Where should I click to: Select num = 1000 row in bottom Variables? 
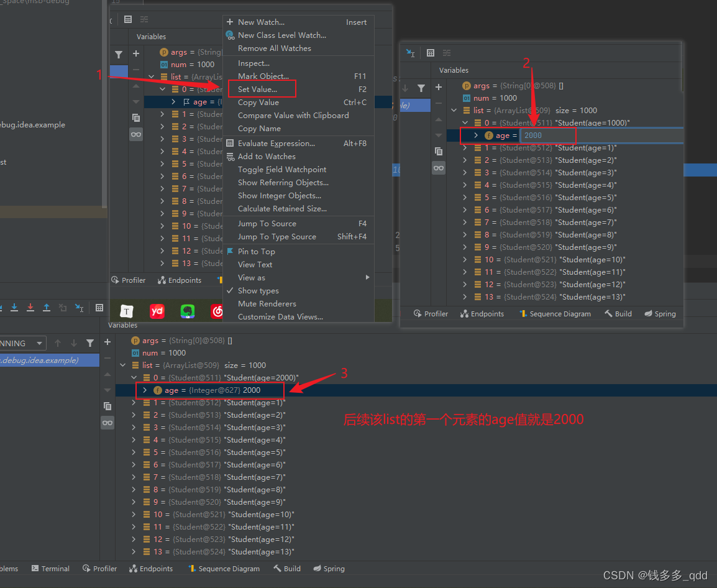(x=416, y=353)
